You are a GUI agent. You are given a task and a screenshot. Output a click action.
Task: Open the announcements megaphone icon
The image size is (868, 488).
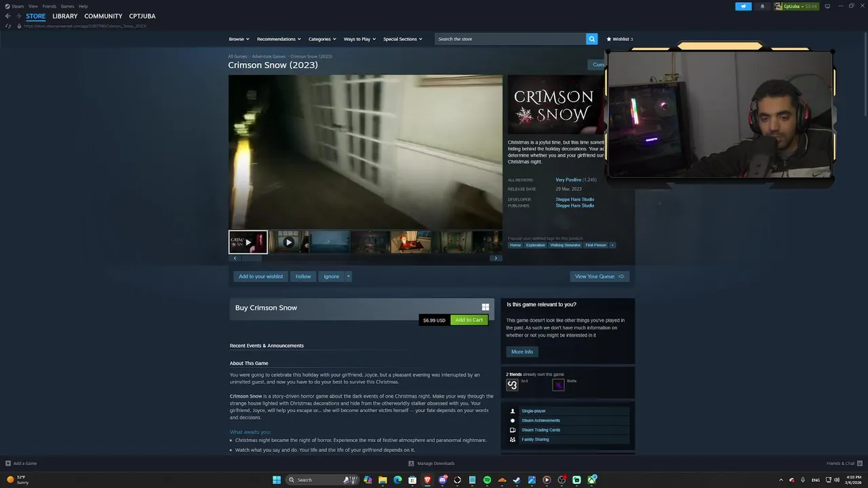743,6
